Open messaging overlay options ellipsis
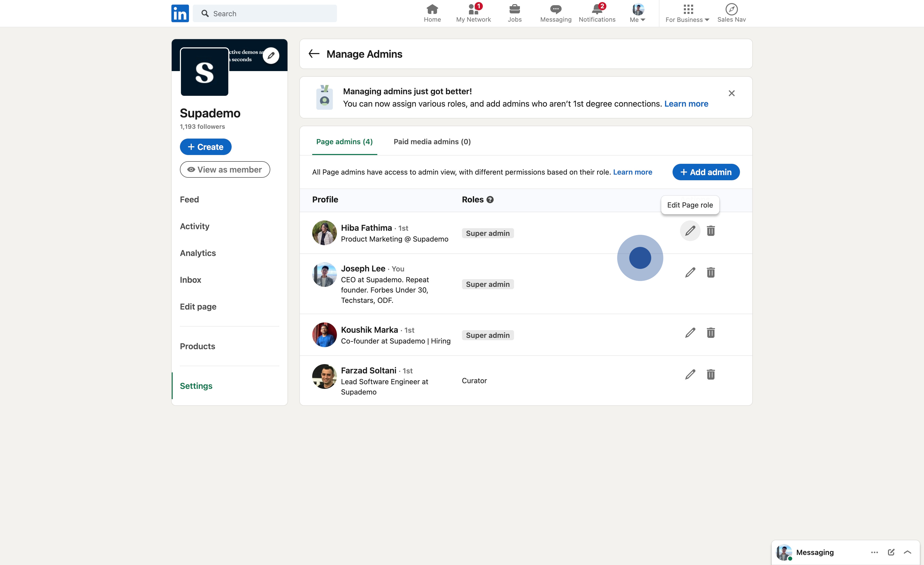Image resolution: width=924 pixels, height=565 pixels. click(874, 552)
